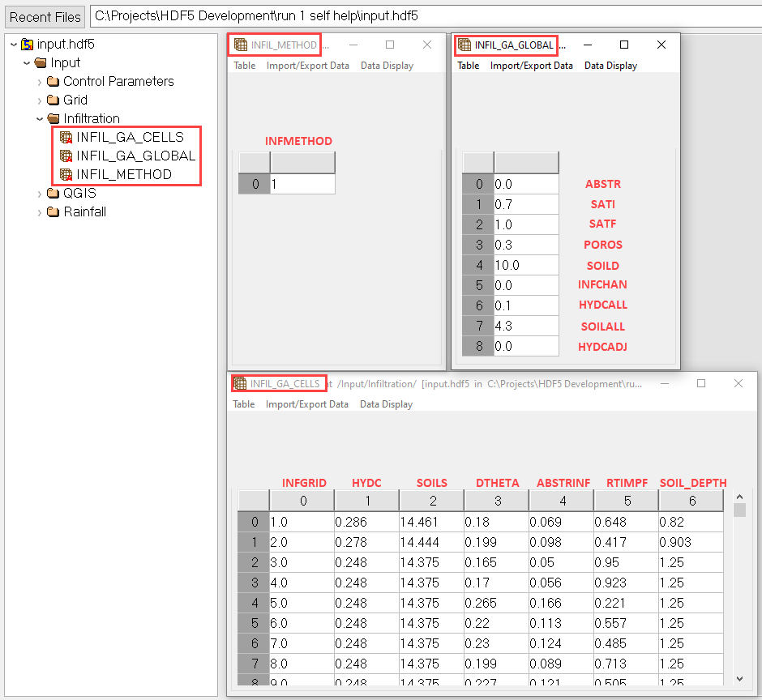Click table icon in INFIL_GA_CELLS window title
Viewport: 762px width, 700px height.
tap(240, 384)
